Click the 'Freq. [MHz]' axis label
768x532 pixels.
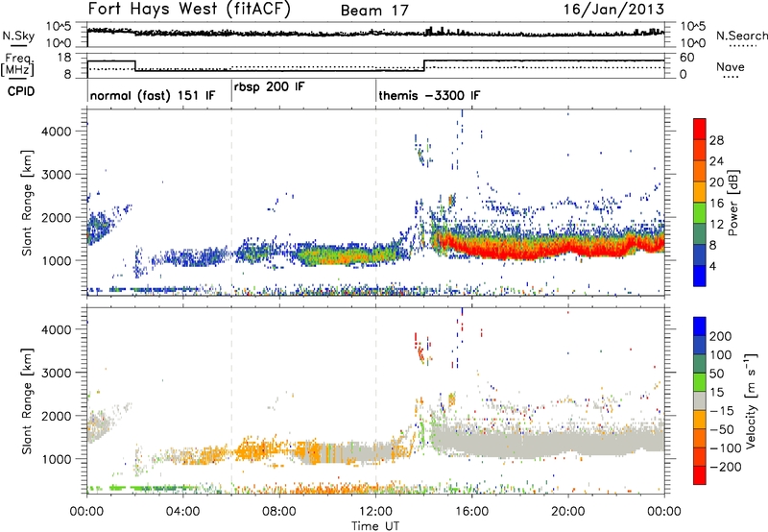pyautogui.click(x=18, y=64)
